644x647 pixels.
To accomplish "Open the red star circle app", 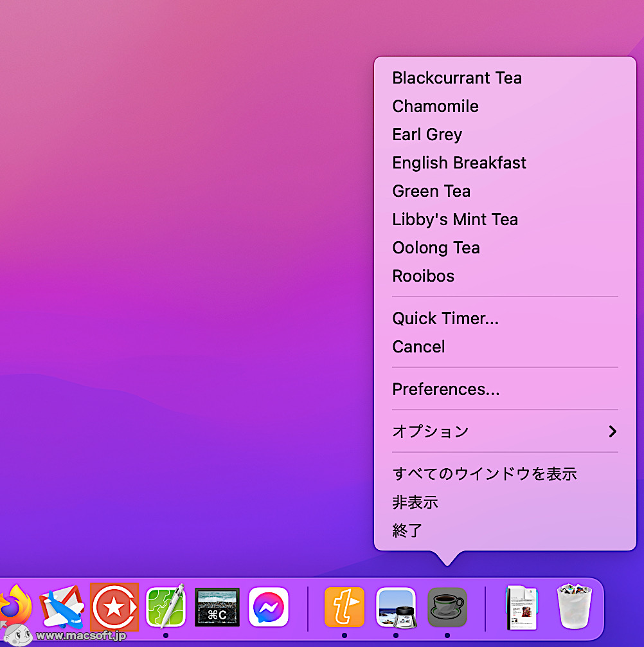I will [x=114, y=607].
